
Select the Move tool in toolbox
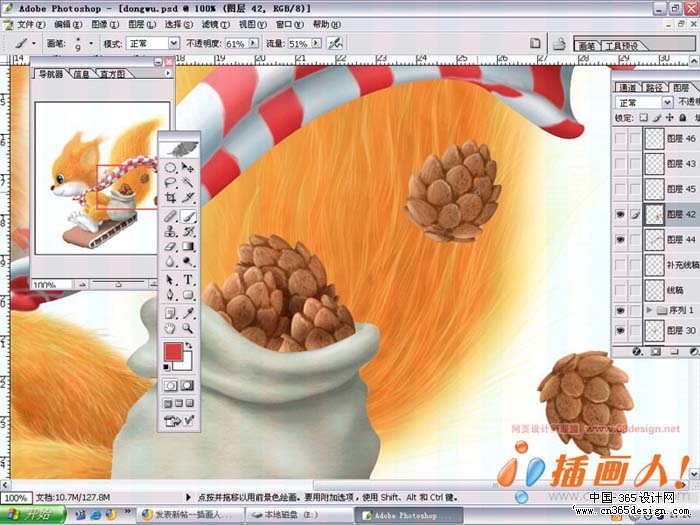188,168
